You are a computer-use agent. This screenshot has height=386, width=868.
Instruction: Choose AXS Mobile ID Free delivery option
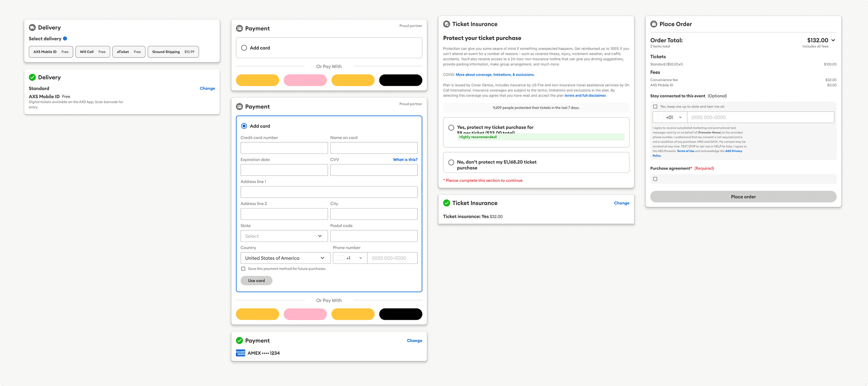[x=51, y=52]
